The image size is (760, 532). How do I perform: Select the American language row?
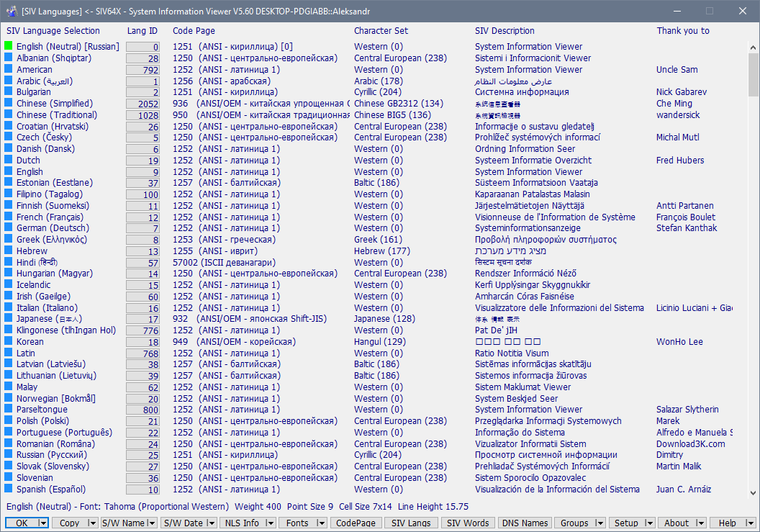35,69
